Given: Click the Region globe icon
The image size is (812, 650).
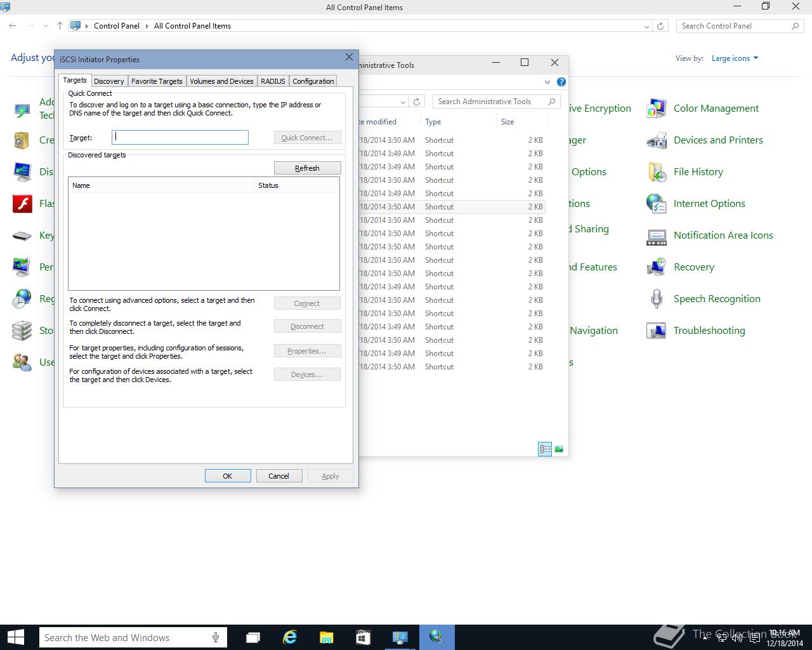Looking at the screenshot, I should point(22,299).
